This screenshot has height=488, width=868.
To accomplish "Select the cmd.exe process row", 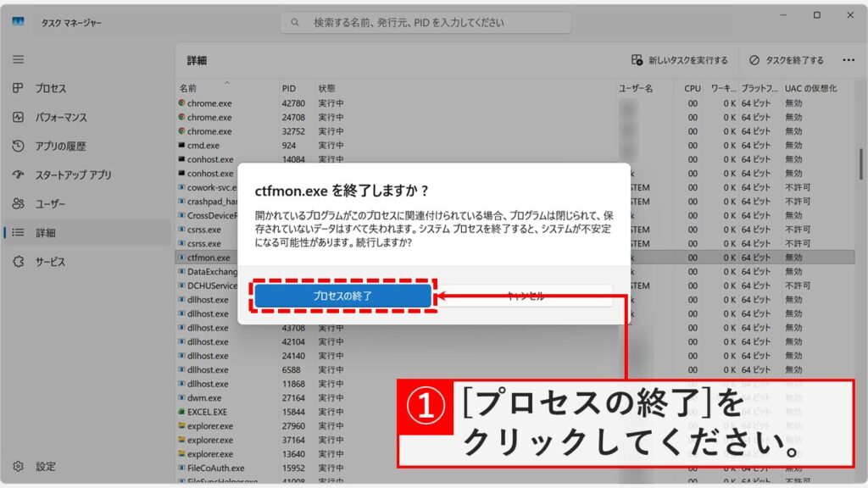I will (515, 145).
